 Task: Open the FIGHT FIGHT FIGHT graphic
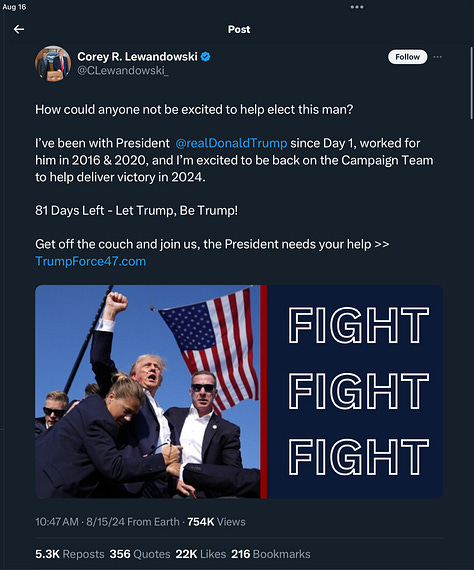(x=355, y=392)
